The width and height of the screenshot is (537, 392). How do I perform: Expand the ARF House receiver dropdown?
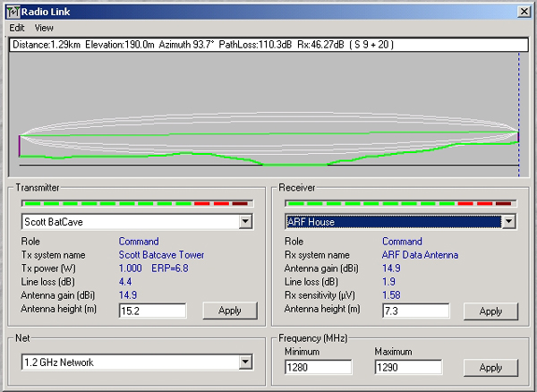pyautogui.click(x=508, y=222)
